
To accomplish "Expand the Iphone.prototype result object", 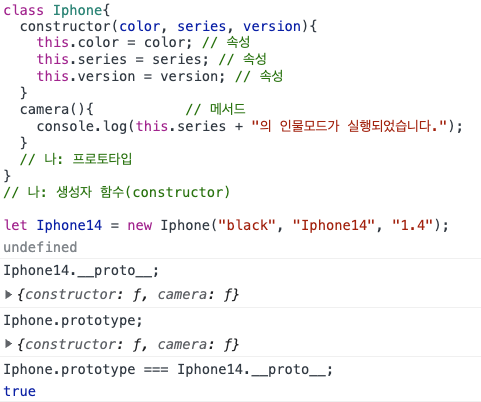I will pos(9,344).
